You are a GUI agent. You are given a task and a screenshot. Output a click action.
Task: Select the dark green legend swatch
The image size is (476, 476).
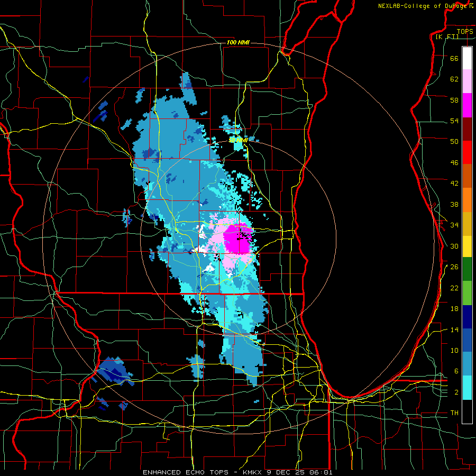coord(467,269)
